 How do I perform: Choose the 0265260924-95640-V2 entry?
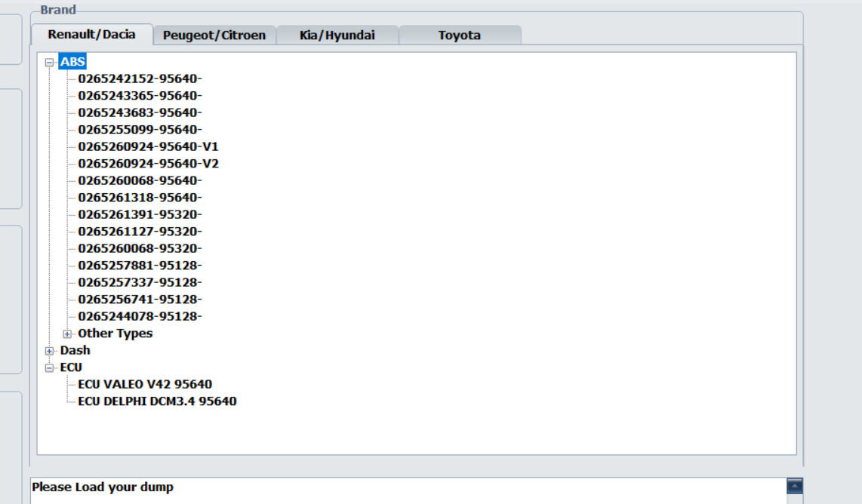pos(148,164)
